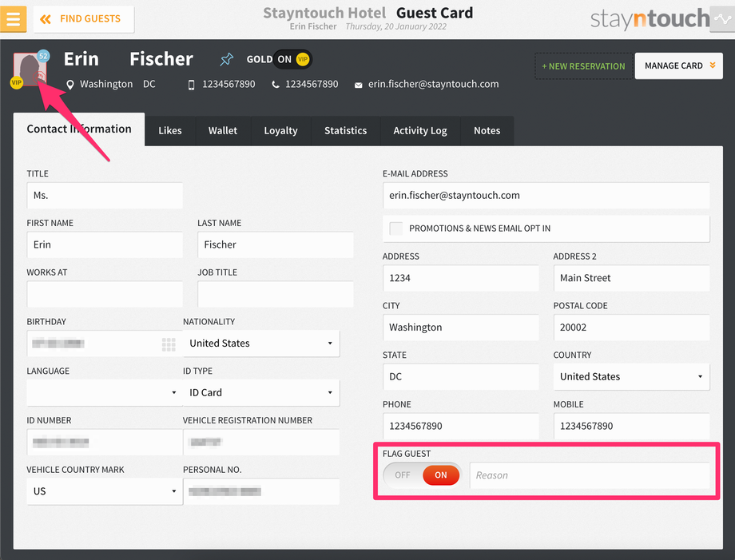This screenshot has height=560, width=735.
Task: Click the Last Name field
Action: tap(276, 244)
